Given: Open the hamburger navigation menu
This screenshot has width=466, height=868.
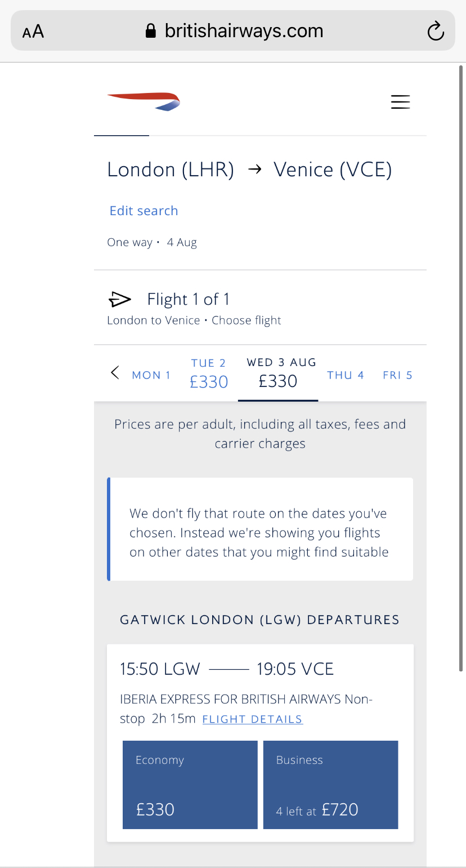Looking at the screenshot, I should tap(400, 102).
